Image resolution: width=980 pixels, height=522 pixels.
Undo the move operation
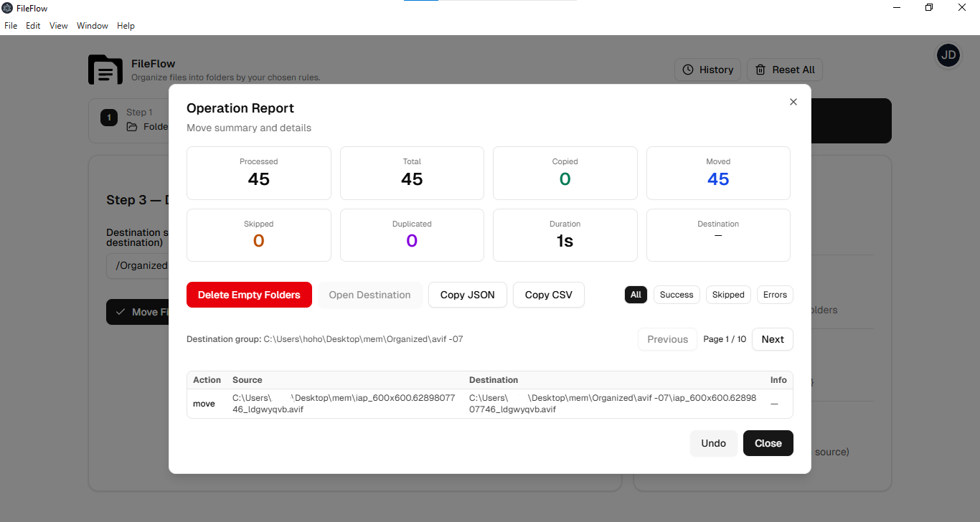click(714, 443)
